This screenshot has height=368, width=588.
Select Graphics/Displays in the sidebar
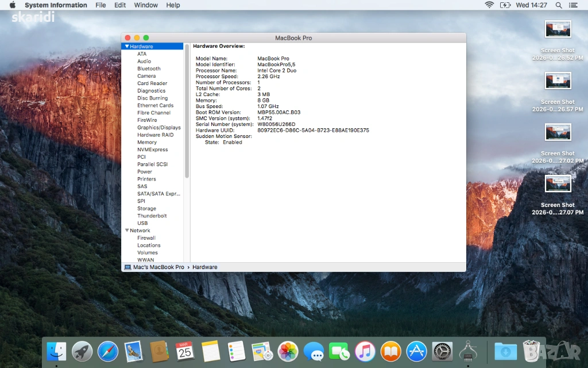pos(158,128)
